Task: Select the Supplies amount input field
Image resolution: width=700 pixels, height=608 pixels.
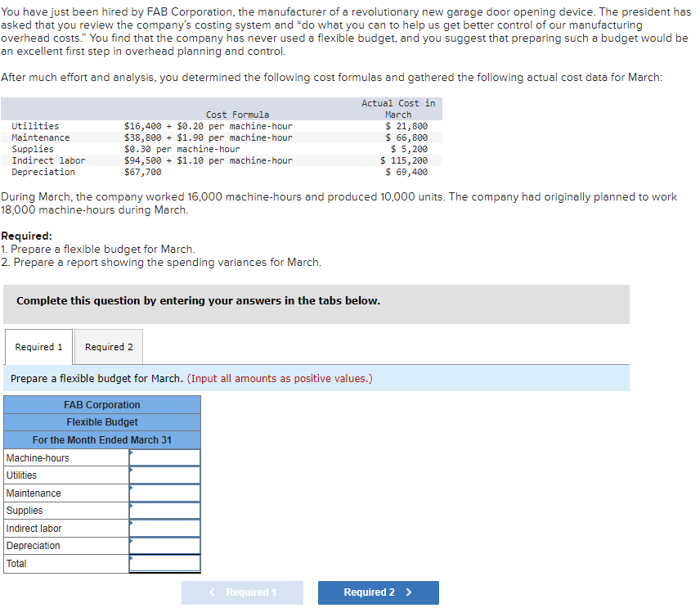Action: pyautogui.click(x=164, y=511)
